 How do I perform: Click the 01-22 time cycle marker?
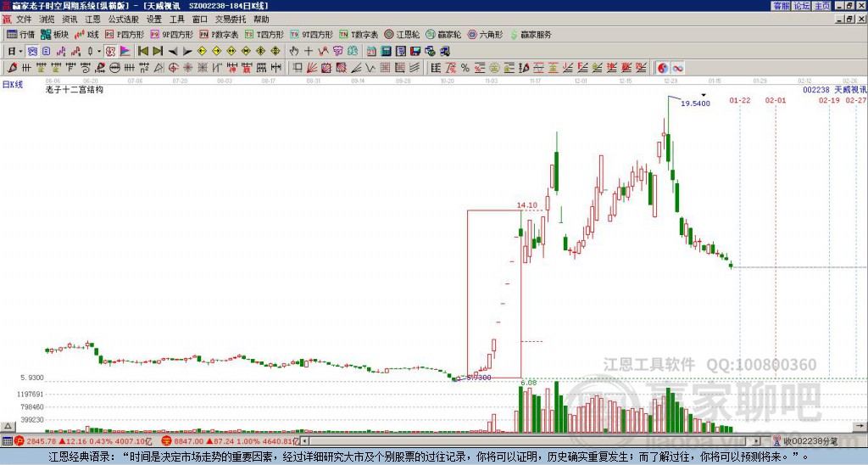click(739, 100)
